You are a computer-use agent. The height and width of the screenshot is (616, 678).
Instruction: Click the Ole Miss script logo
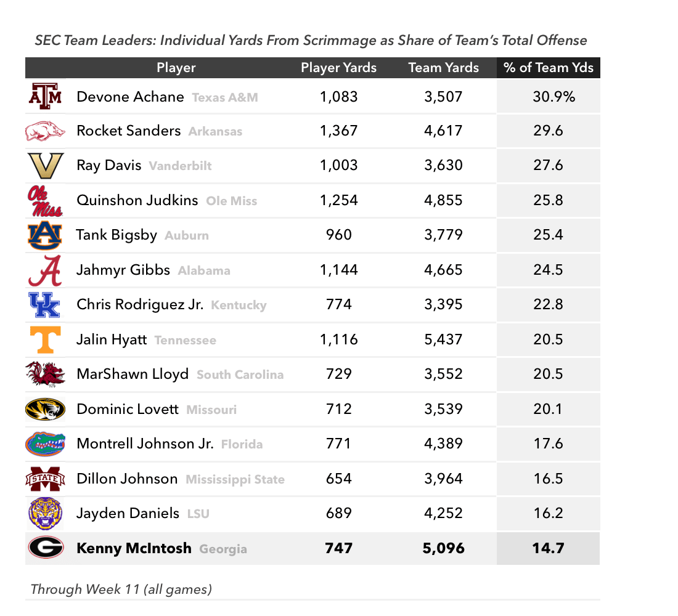(x=45, y=201)
